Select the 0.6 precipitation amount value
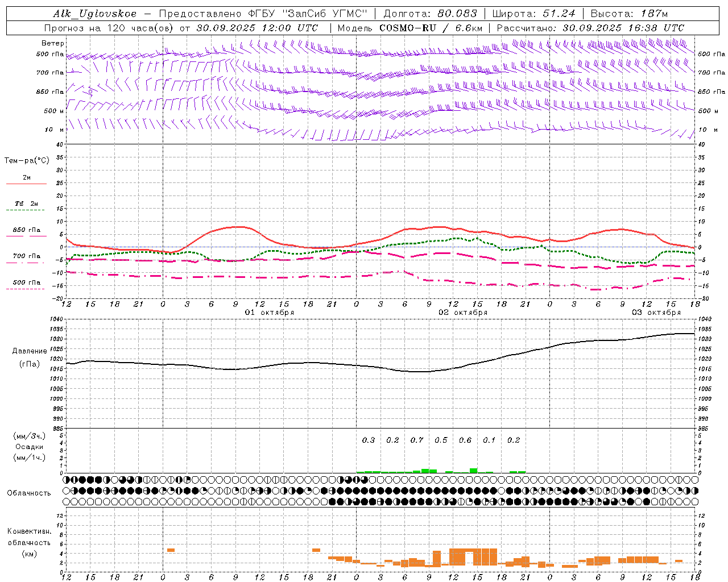Viewport: 728px width, 582px height. point(465,440)
